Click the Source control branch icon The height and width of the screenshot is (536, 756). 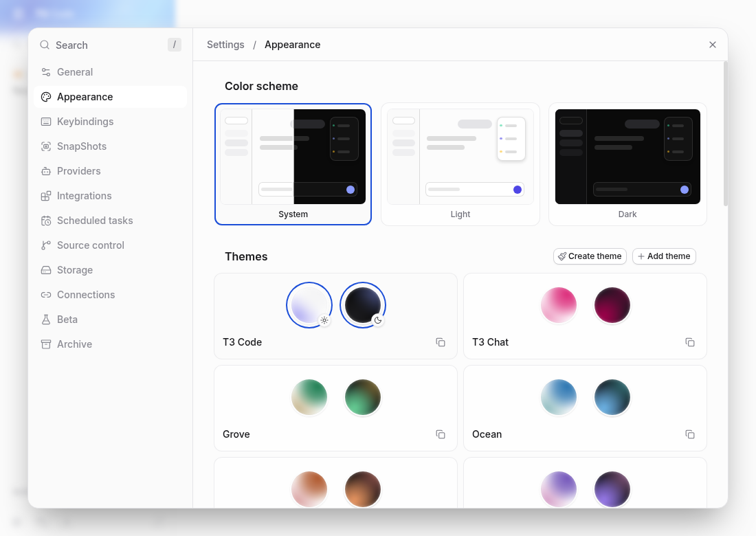pyautogui.click(x=46, y=245)
